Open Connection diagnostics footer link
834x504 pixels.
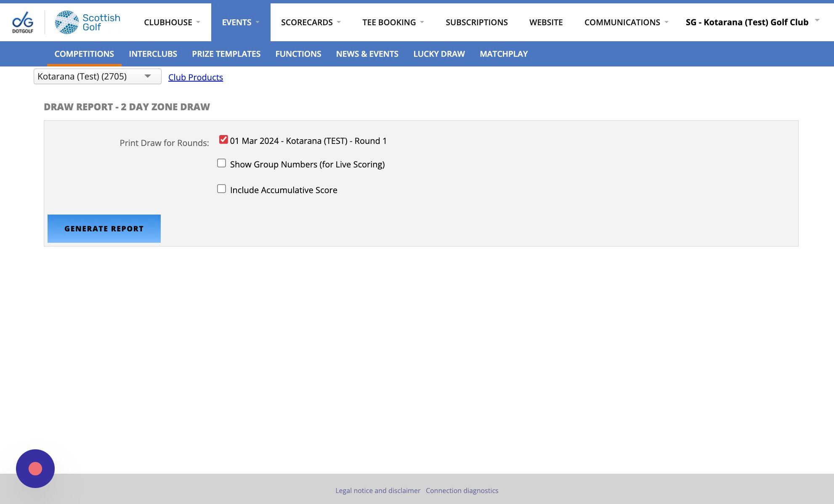pyautogui.click(x=462, y=491)
